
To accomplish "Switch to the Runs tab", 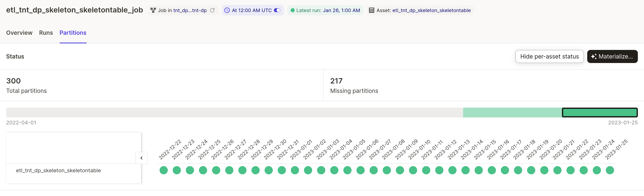I will [x=46, y=33].
